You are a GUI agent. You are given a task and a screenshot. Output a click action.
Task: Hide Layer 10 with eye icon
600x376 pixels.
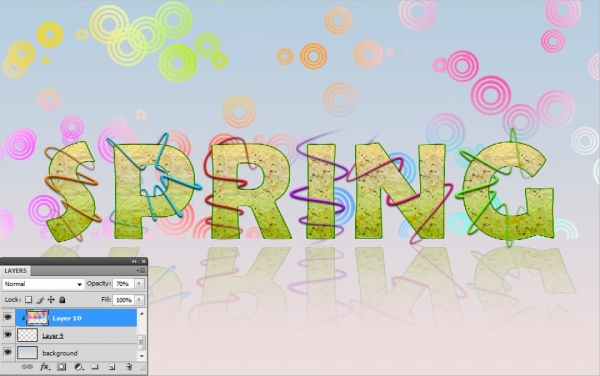coord(8,317)
